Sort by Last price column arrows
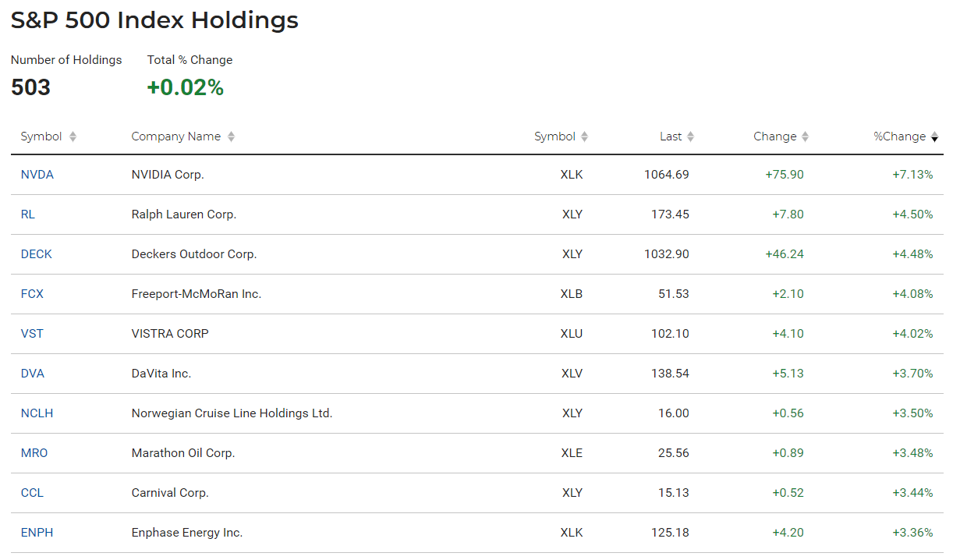The height and width of the screenshot is (560, 960). [691, 136]
